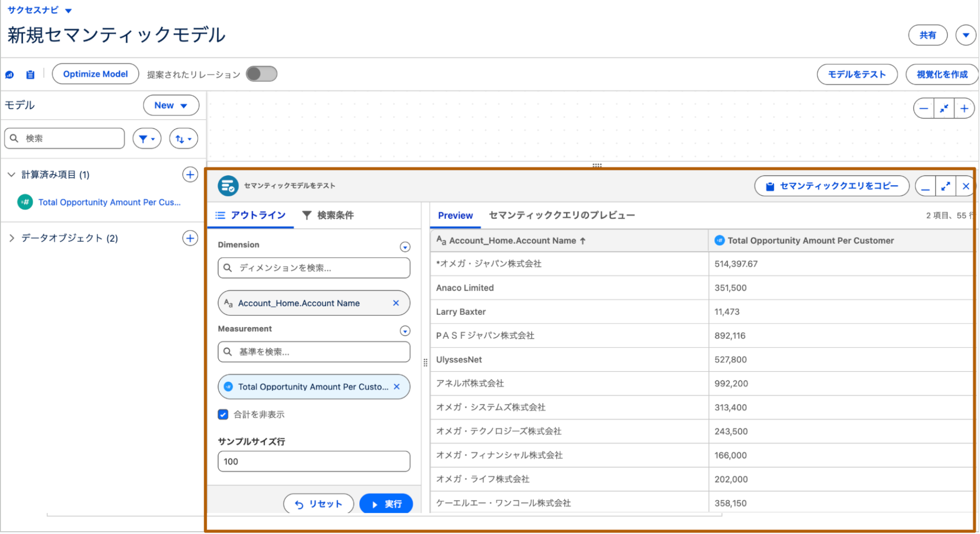980x534 pixels.
Task: Uncheck the 合計を非表示 checkbox
Action: (223, 414)
